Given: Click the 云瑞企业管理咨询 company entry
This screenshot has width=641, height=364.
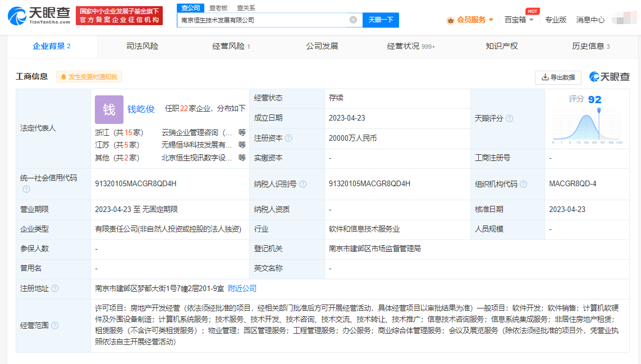Looking at the screenshot, I should (x=196, y=132).
